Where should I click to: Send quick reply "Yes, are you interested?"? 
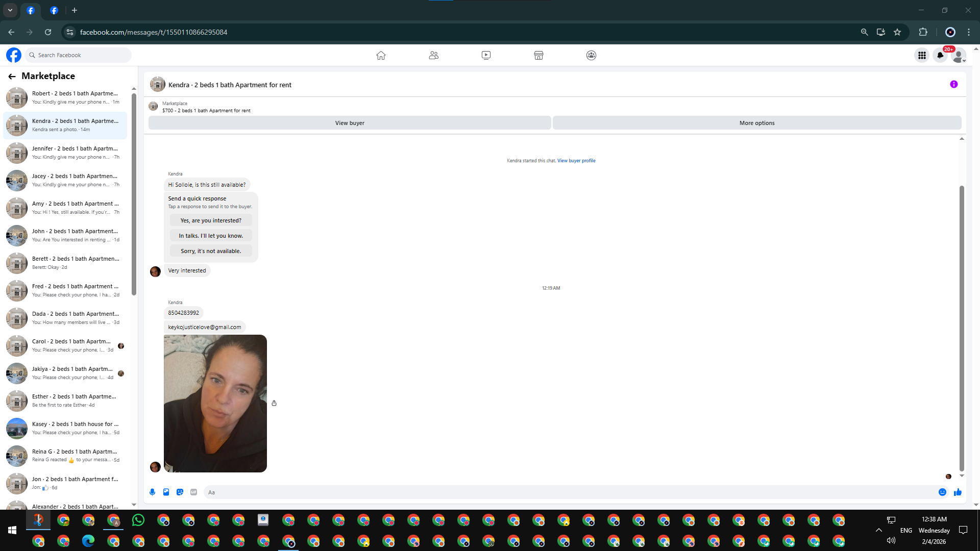tap(211, 220)
